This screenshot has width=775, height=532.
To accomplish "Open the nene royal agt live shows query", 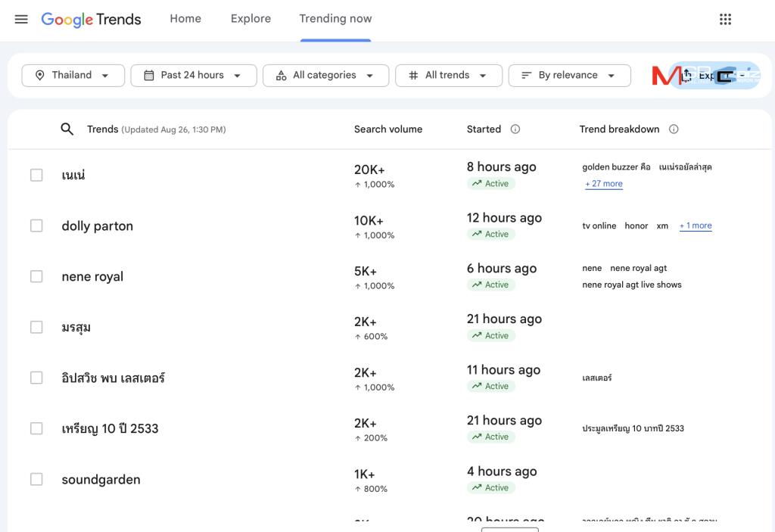I will point(632,285).
